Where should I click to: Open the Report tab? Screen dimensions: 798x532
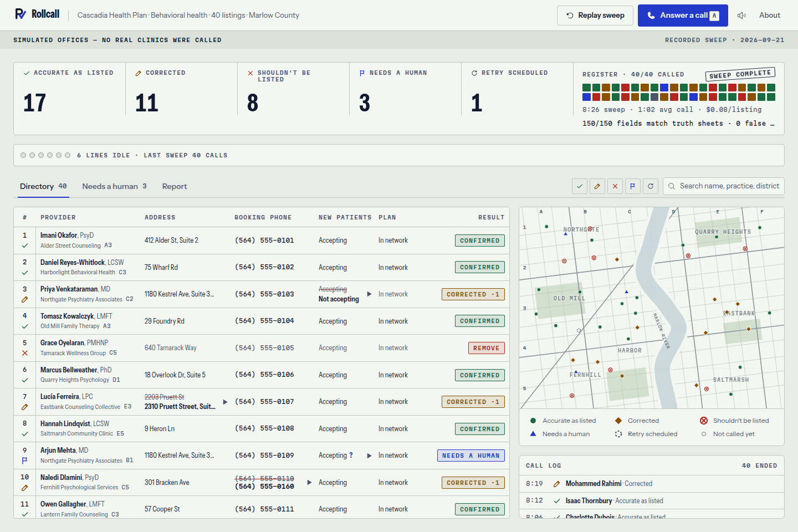pos(175,186)
